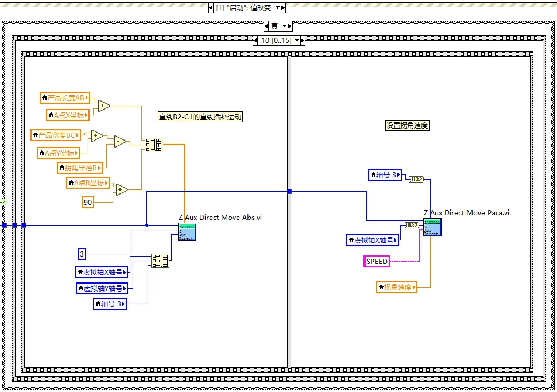Select the Subtract node fed by 拐角半径R

click(120, 142)
